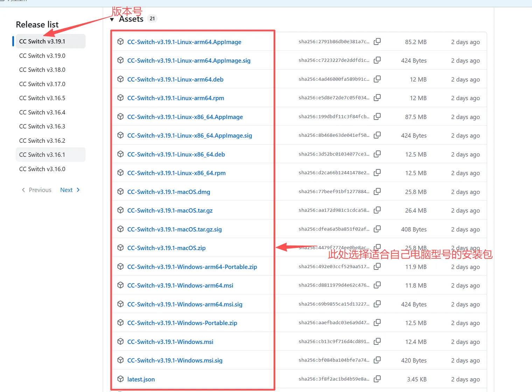Download CC-Switch-v3.19.1-macOS.dmg
532x392 pixels.
[169, 192]
